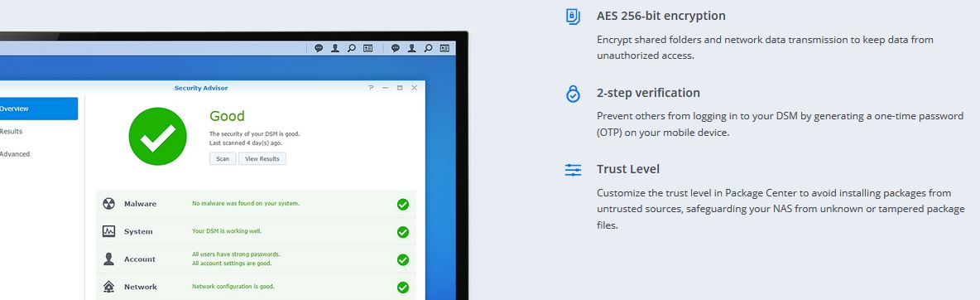The image size is (980, 300).
Task: Click the Trust Level sliders icon
Action: (x=573, y=170)
